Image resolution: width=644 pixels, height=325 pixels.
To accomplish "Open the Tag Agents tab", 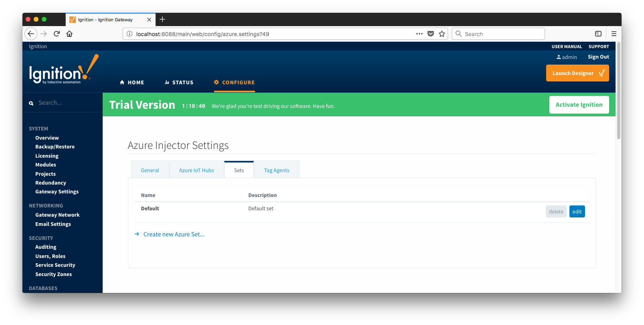I will click(276, 170).
